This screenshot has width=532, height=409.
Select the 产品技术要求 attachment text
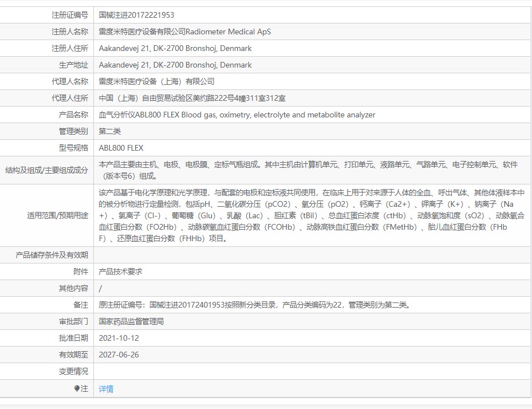[x=120, y=272]
